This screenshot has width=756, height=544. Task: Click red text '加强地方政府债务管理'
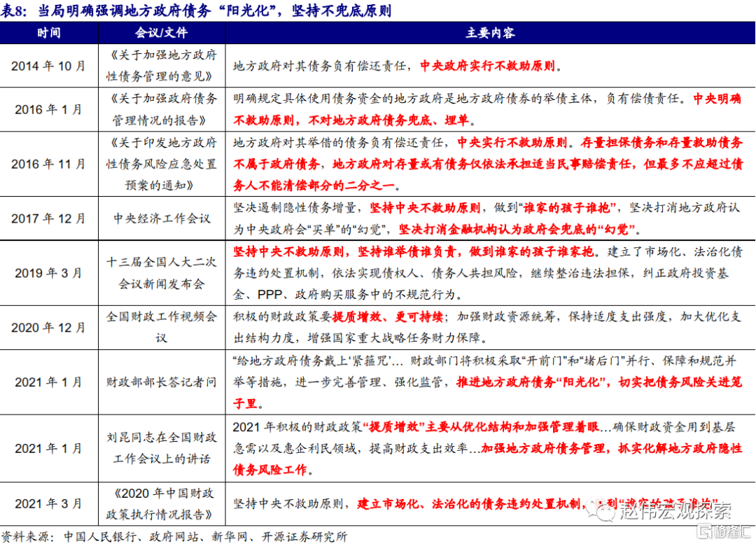coord(543,448)
